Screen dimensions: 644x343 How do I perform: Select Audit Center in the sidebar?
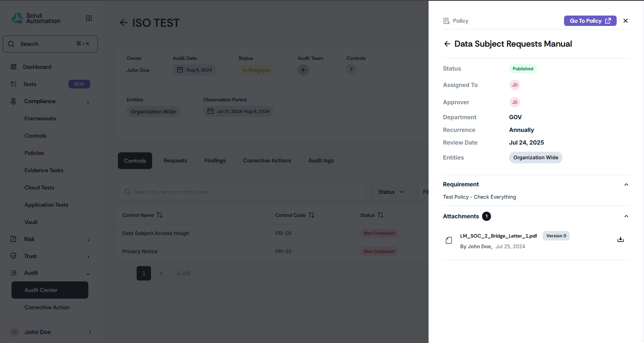tap(50, 290)
